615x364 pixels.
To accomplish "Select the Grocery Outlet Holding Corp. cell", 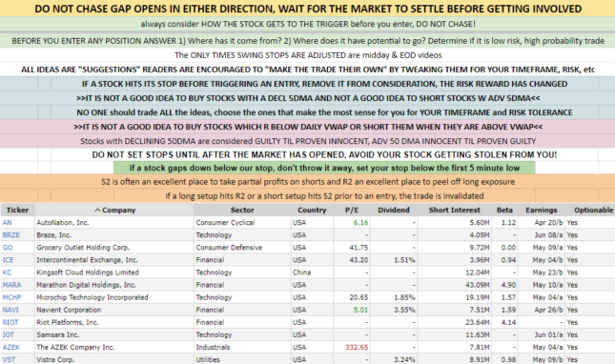I will point(113,248).
